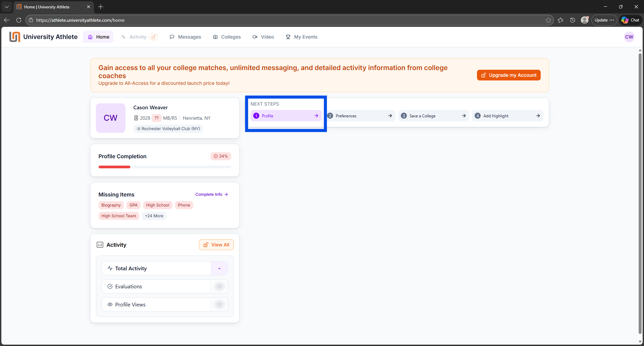
Task: Select the Evaluations row
Action: [165, 286]
